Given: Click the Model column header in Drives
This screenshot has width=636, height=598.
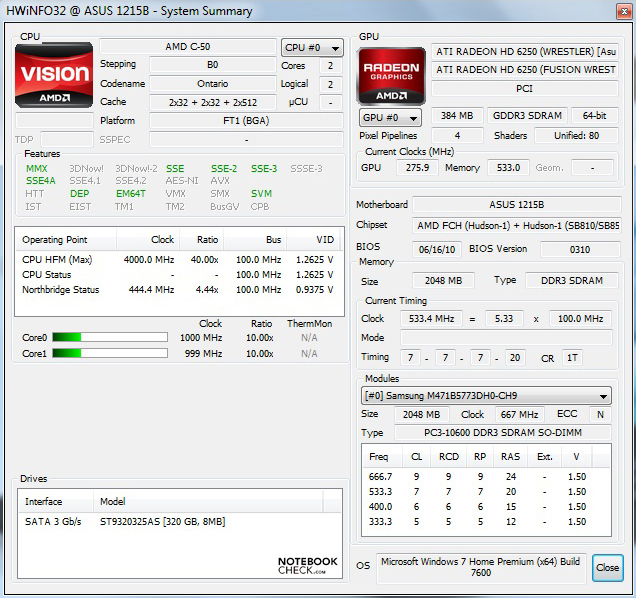Looking at the screenshot, I should (x=208, y=501).
